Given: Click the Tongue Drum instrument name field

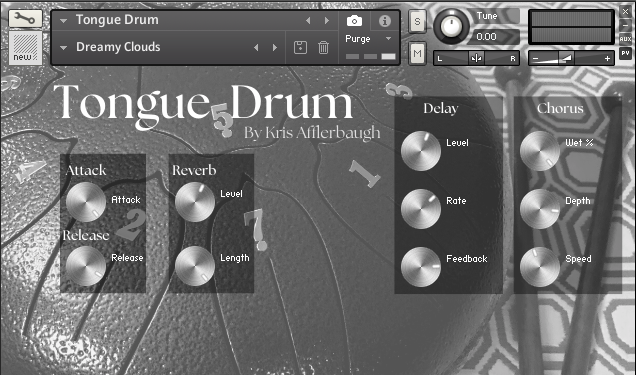Looking at the screenshot, I should click(x=117, y=20).
